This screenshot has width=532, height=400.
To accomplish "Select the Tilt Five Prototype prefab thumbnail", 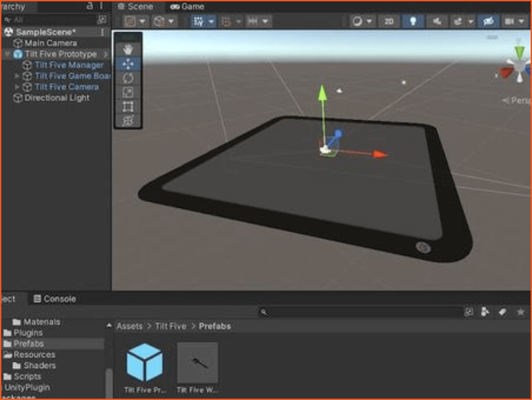I will [145, 363].
